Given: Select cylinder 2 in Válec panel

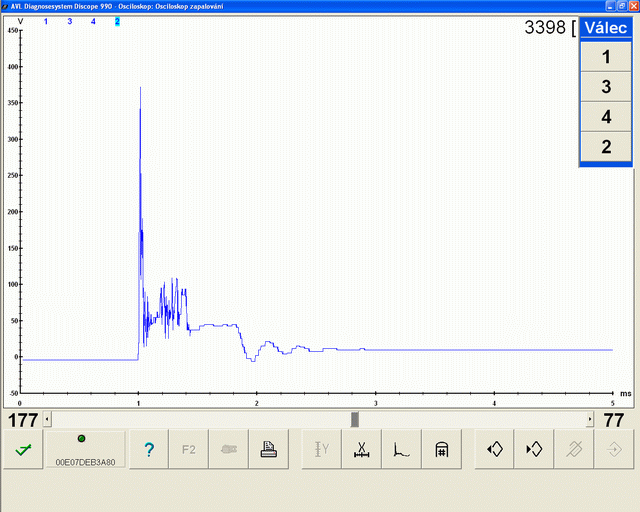Looking at the screenshot, I should click(x=606, y=147).
